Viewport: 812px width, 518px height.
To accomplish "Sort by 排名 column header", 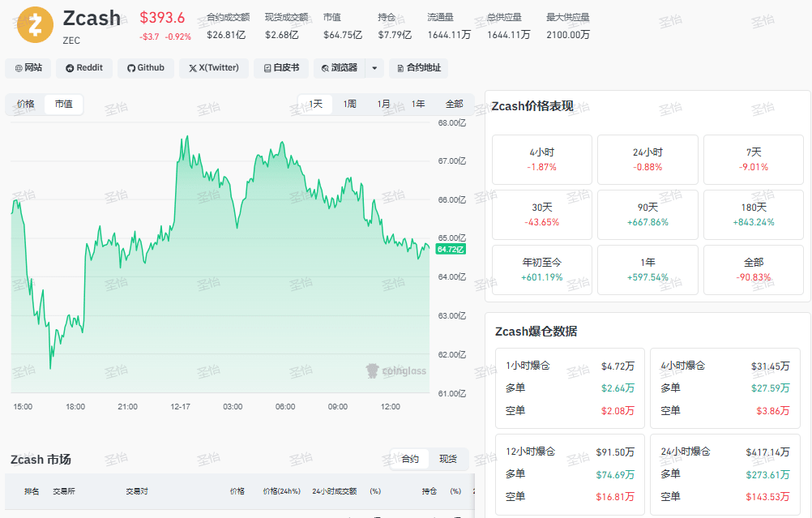I will tap(32, 491).
